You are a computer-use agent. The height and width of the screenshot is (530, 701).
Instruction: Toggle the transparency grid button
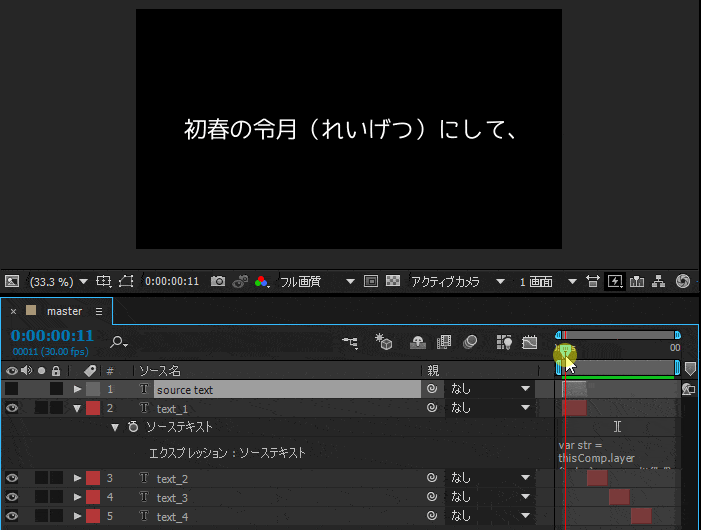pos(393,282)
